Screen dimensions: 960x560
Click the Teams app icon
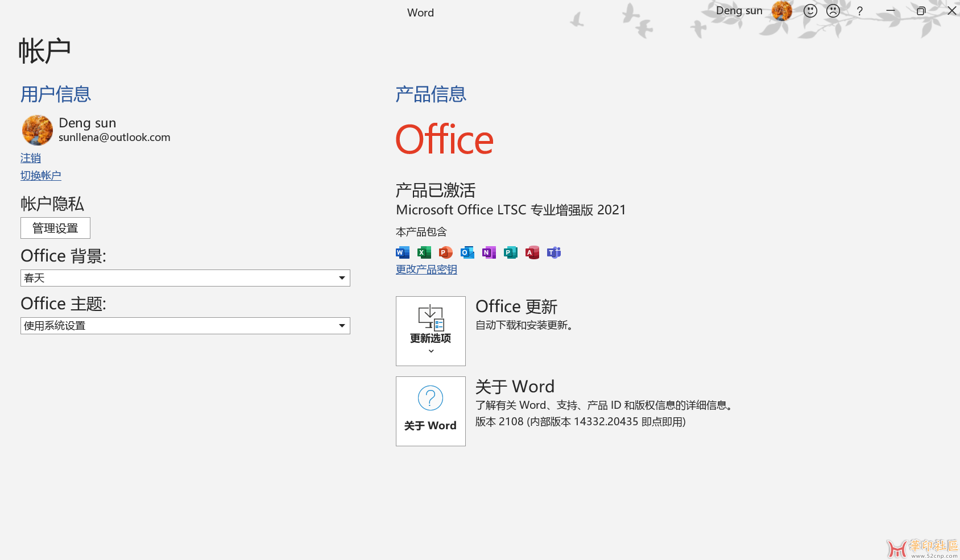(x=554, y=252)
